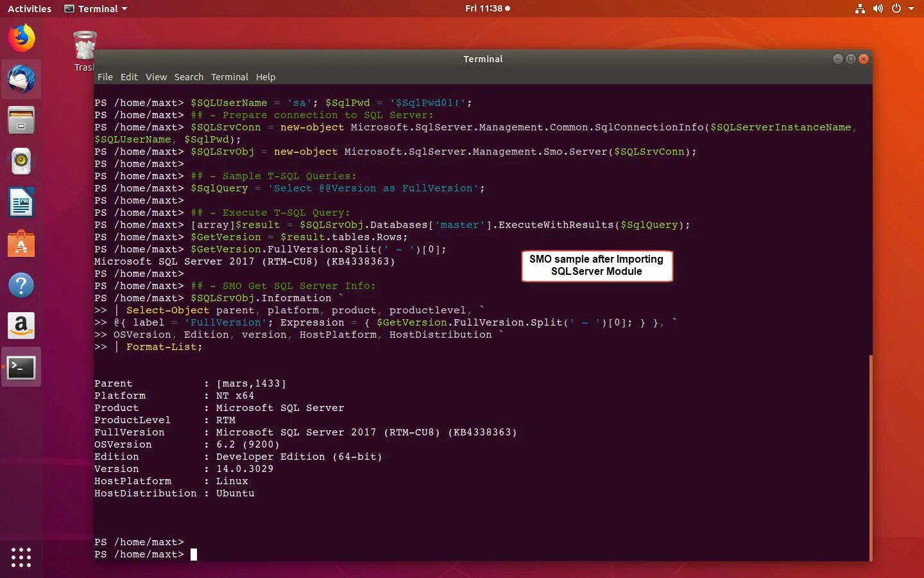
Task: Click 'Format-List;' command text
Action: tap(164, 347)
